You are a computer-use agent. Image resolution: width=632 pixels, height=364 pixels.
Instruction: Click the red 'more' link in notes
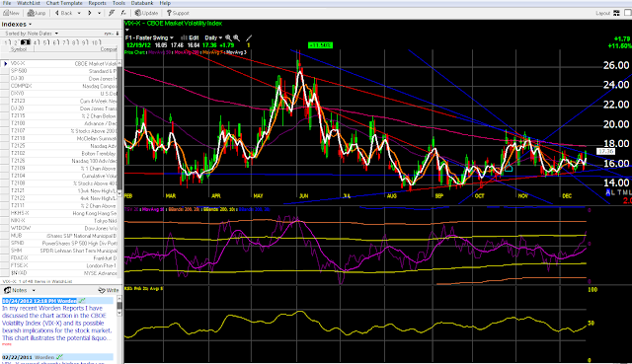click(x=7, y=344)
